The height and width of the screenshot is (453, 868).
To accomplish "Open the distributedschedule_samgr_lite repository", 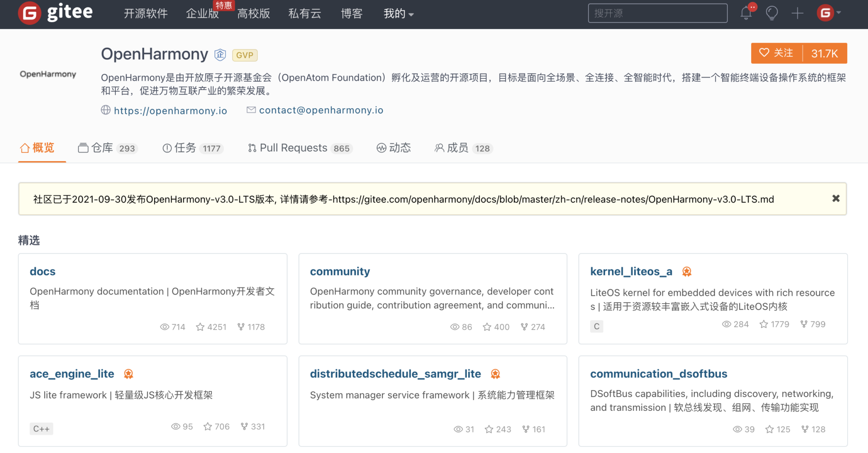I will [x=395, y=374].
